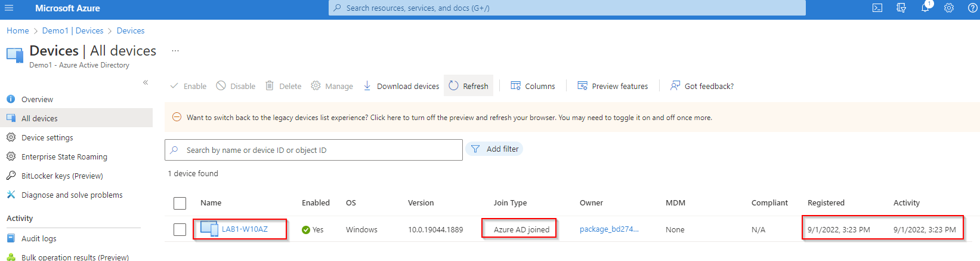980x261 pixels.
Task: Open BitLocker keys (Preview) menu item
Action: point(62,176)
